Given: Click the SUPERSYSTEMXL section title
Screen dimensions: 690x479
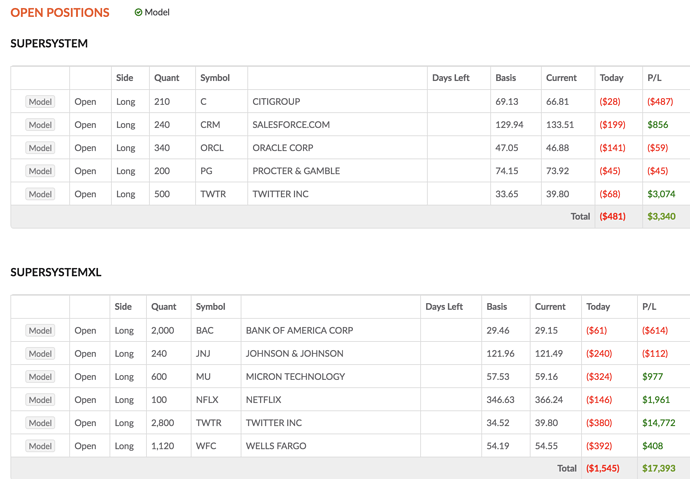Looking at the screenshot, I should point(56,272).
